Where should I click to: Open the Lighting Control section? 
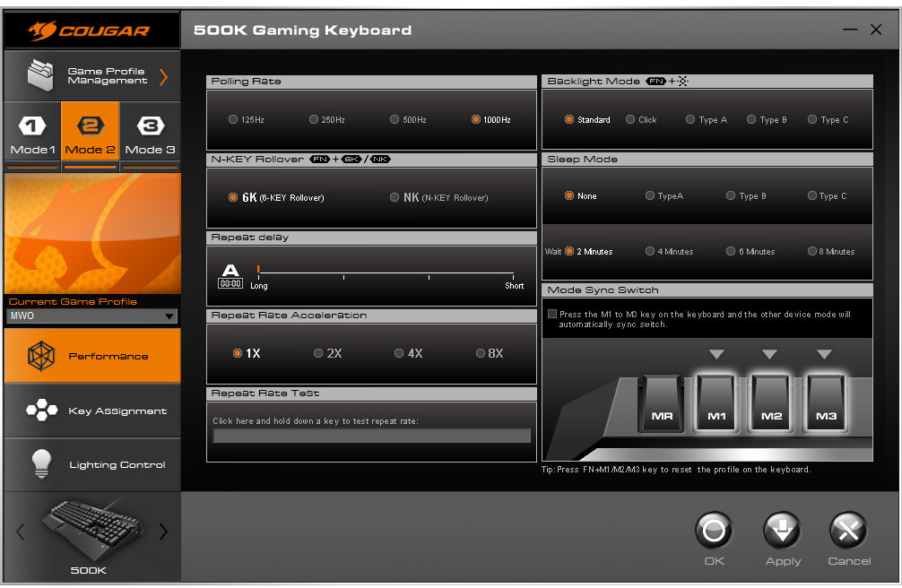click(91, 464)
